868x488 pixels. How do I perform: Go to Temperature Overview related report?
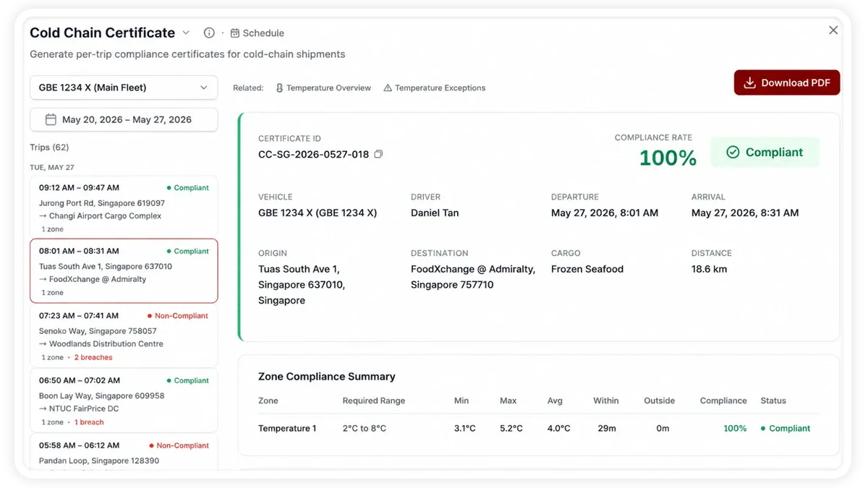coord(323,87)
